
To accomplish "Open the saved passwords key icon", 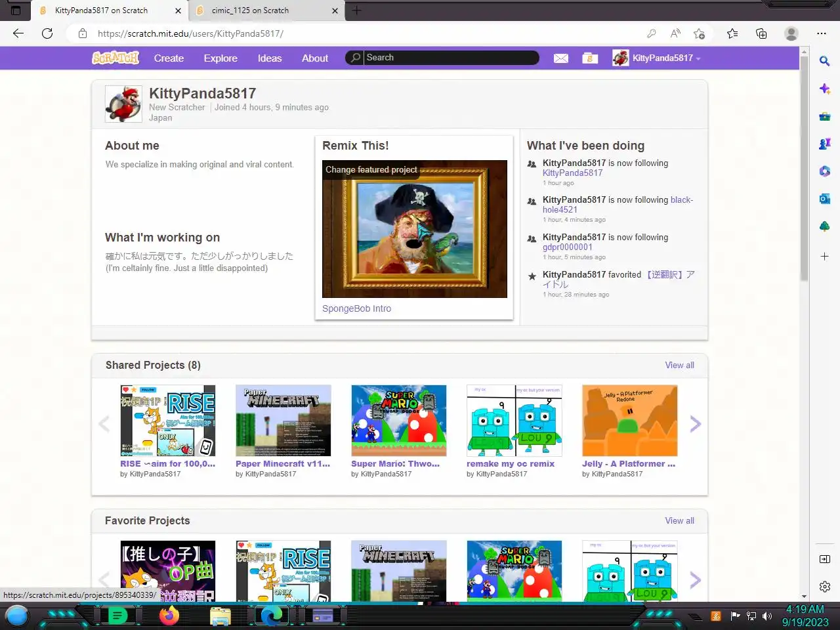I will point(651,33).
